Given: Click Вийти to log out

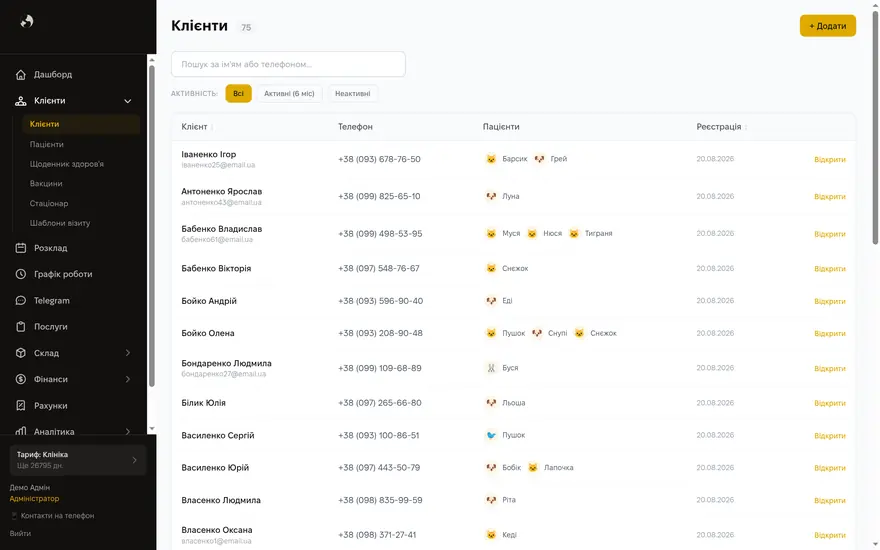Looking at the screenshot, I should click(20, 534).
